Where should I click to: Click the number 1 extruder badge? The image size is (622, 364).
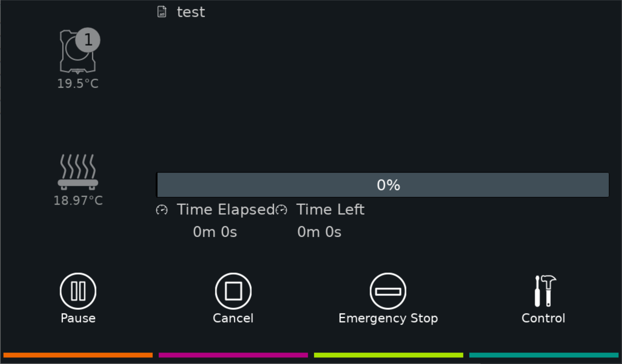click(x=88, y=40)
